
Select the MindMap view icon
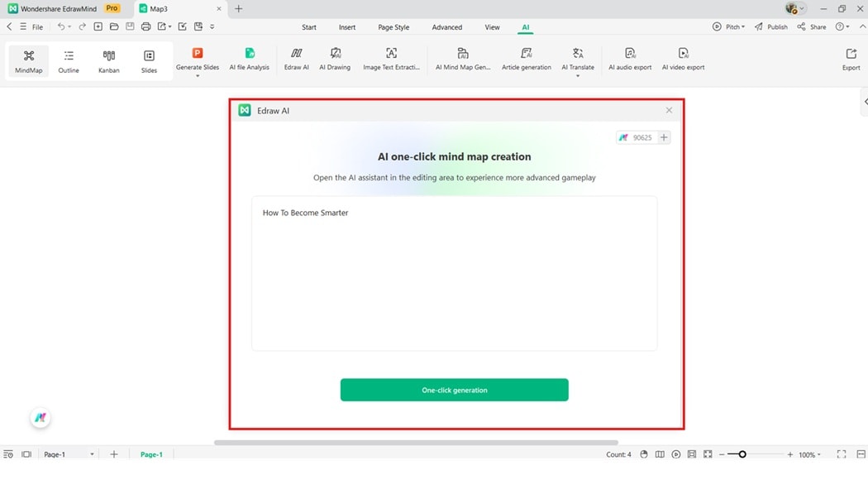28,60
